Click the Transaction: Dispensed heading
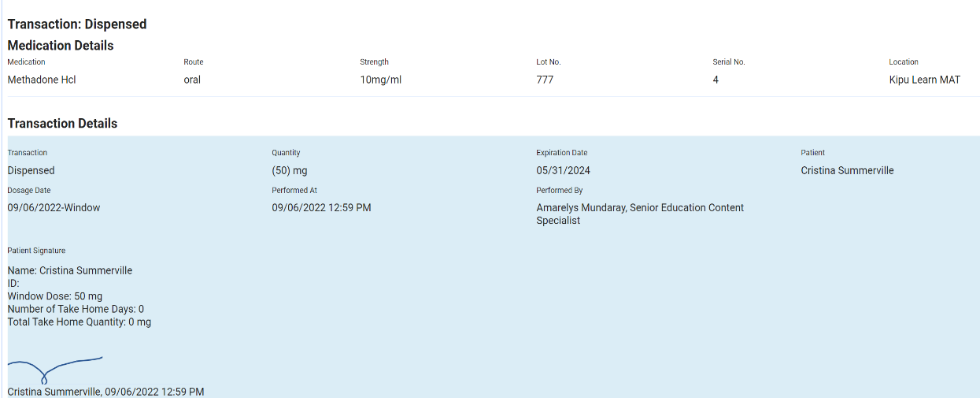980x398 pixels. (x=77, y=24)
